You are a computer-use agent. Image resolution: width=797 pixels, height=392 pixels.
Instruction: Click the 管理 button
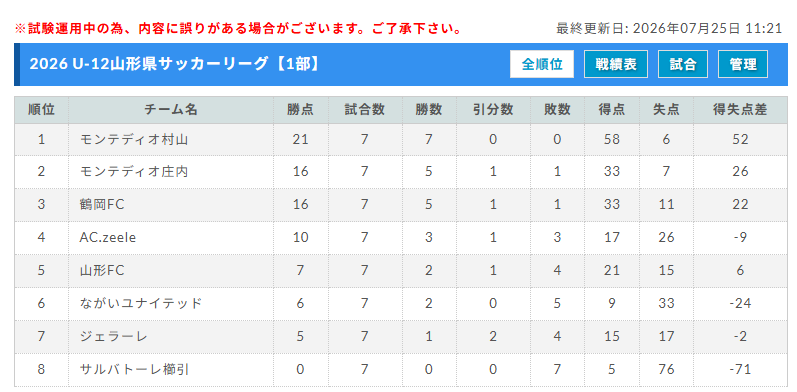click(x=743, y=64)
